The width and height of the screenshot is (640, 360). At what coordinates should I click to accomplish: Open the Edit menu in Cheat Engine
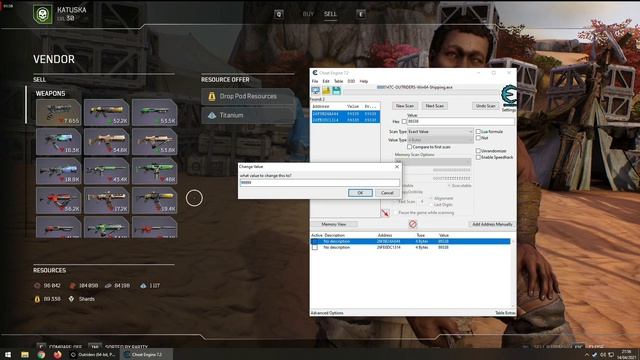coord(326,81)
